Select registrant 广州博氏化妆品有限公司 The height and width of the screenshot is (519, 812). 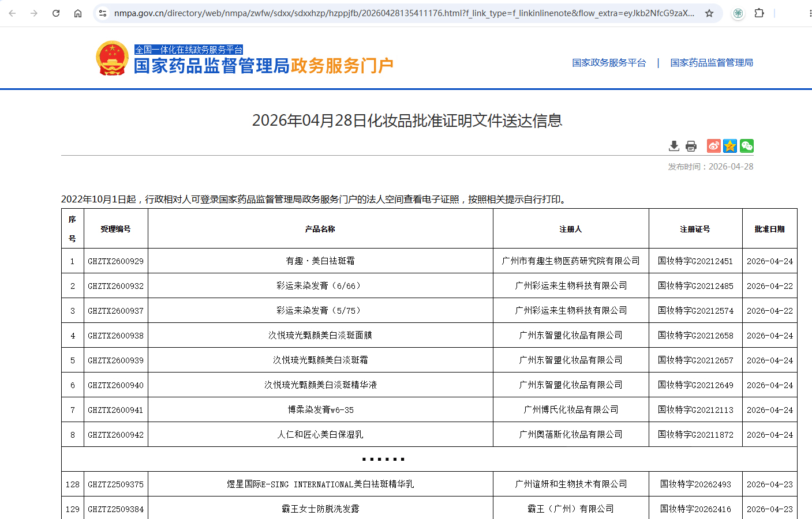(571, 410)
